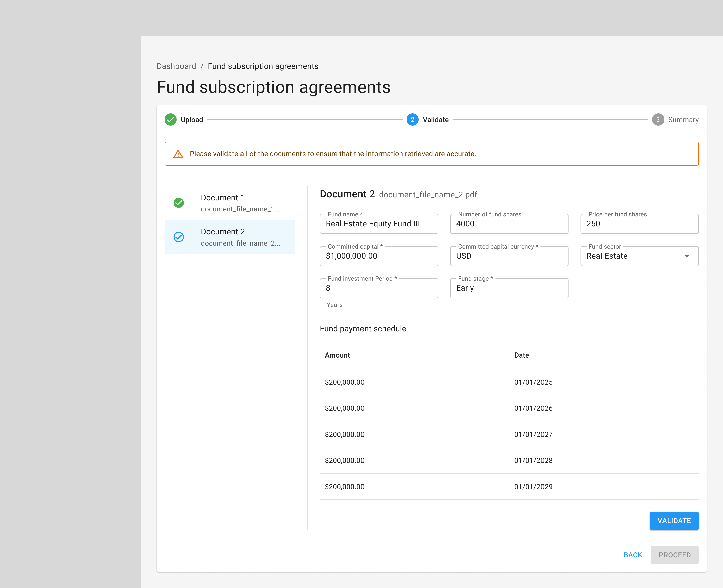The width and height of the screenshot is (723, 588).
Task: Click the Dashboard breadcrumb link
Action: tap(176, 66)
